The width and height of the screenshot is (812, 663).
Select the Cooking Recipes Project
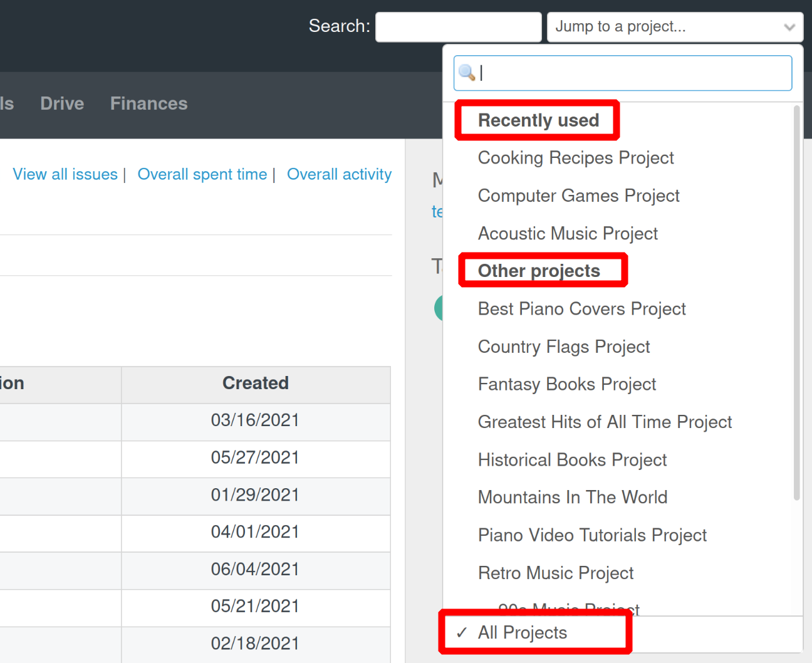click(575, 158)
